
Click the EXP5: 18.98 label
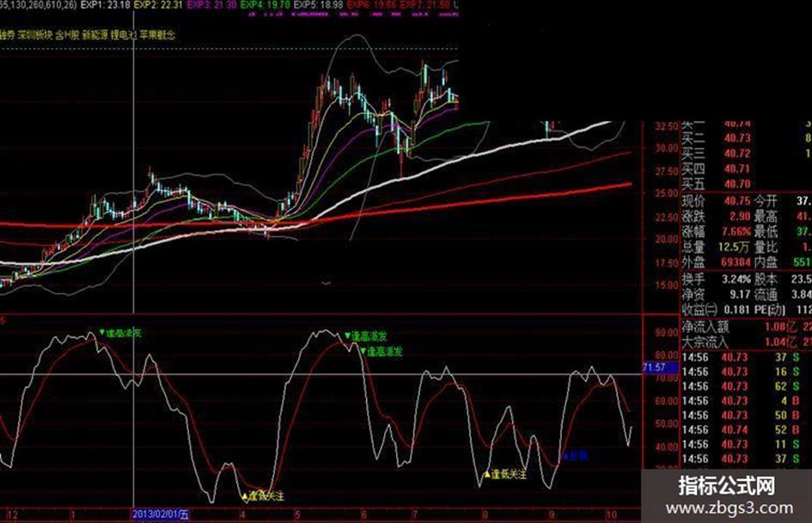pos(319,4)
